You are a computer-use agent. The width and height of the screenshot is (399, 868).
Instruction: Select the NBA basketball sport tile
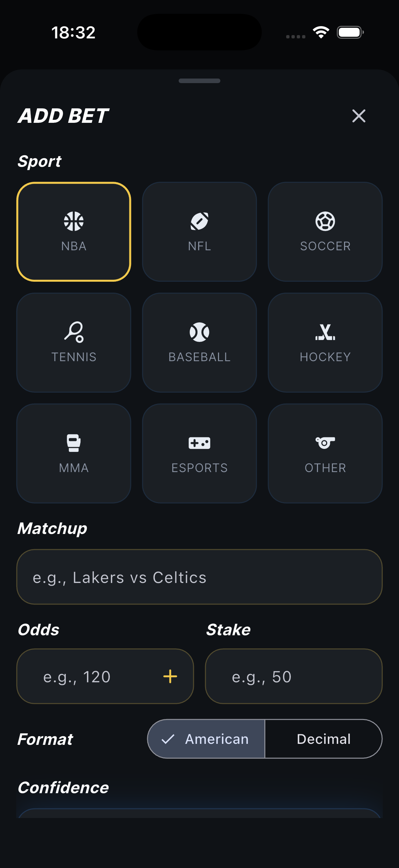(x=74, y=231)
